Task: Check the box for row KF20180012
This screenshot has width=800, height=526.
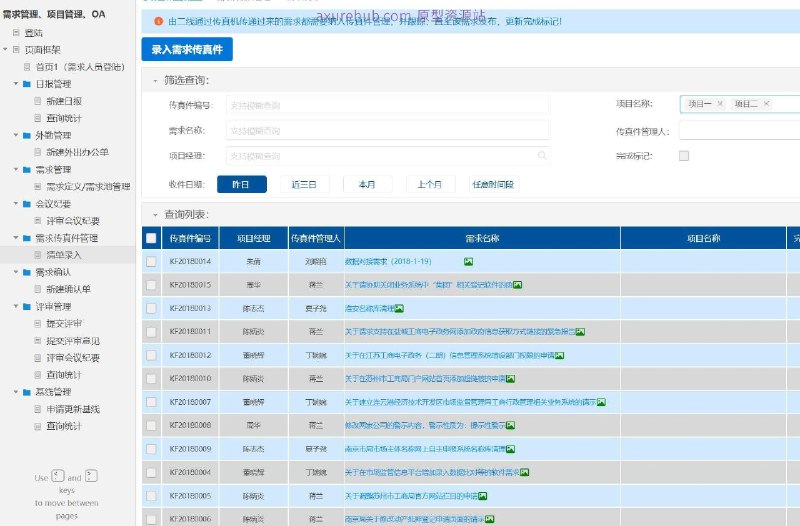Action: [151, 355]
